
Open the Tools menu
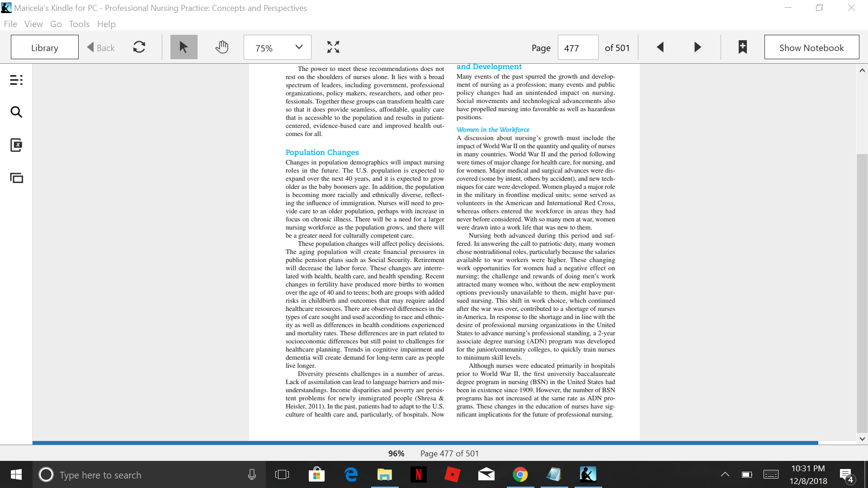point(79,24)
